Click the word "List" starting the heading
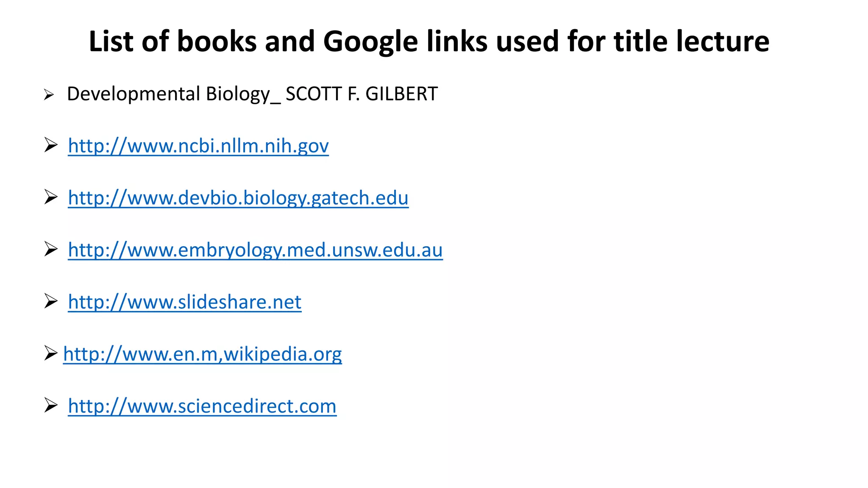 [x=111, y=42]
